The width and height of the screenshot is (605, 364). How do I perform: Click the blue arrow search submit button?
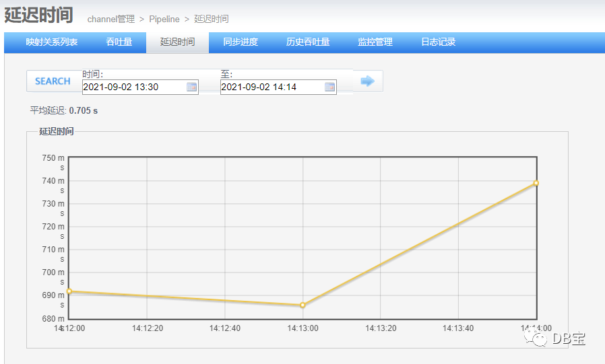click(368, 81)
